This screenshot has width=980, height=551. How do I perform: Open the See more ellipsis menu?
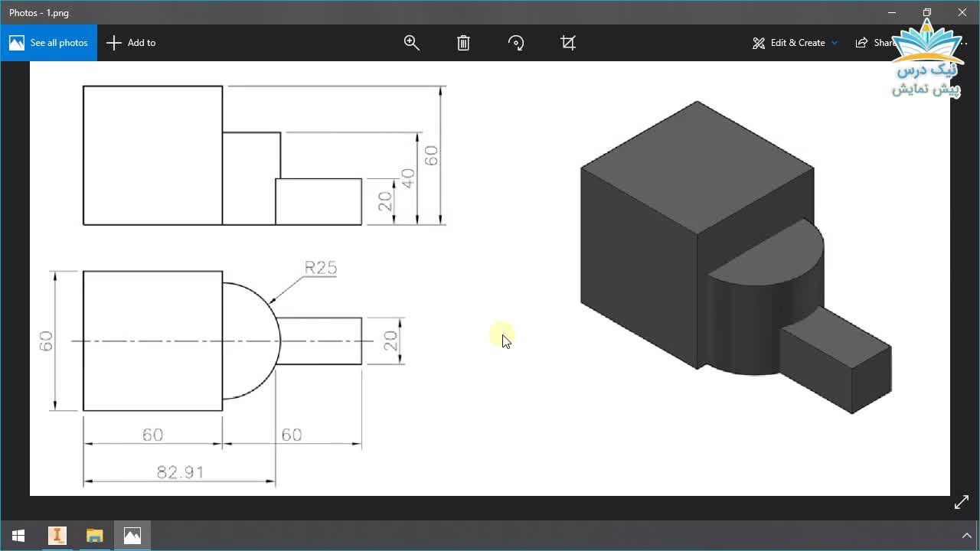coord(964,43)
